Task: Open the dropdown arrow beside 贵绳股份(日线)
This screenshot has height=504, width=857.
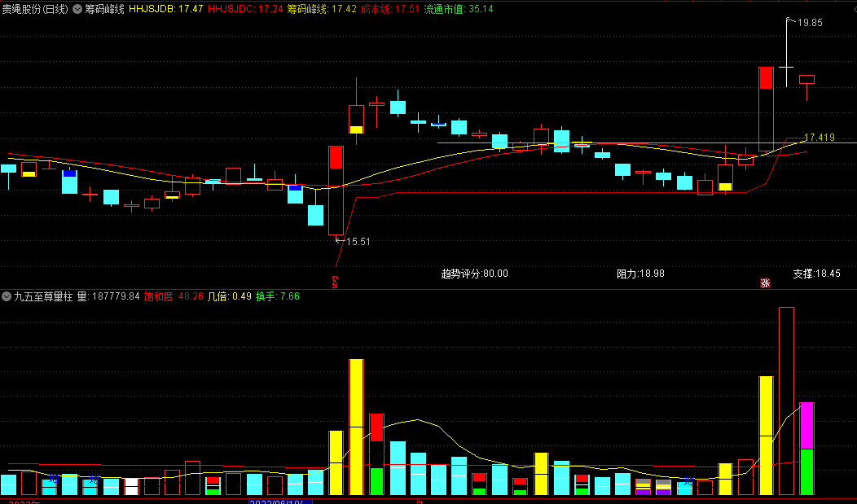Action: (x=77, y=9)
